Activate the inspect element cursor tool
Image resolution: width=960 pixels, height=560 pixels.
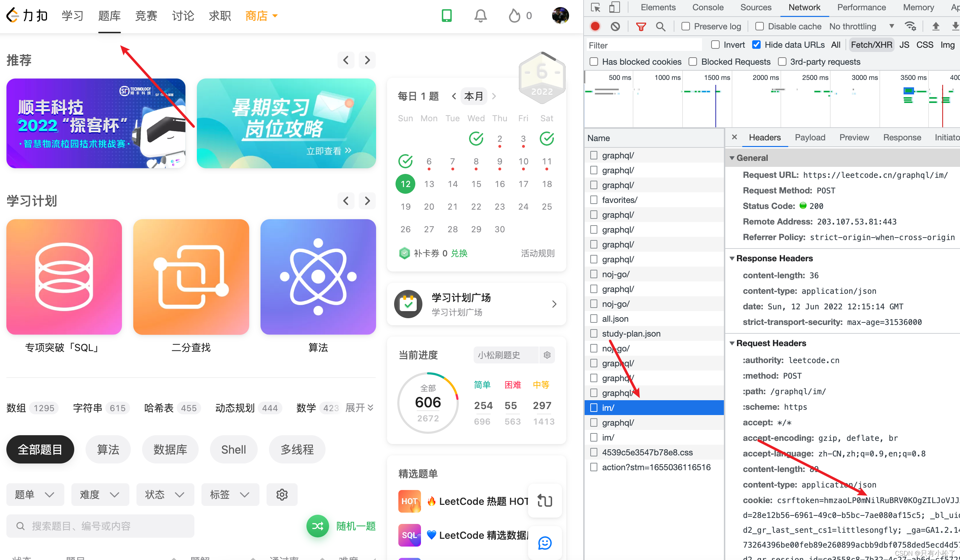point(595,7)
